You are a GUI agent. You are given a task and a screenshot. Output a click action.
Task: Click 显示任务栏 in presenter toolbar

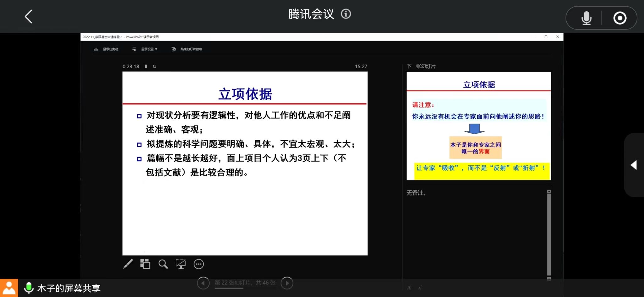pos(107,49)
